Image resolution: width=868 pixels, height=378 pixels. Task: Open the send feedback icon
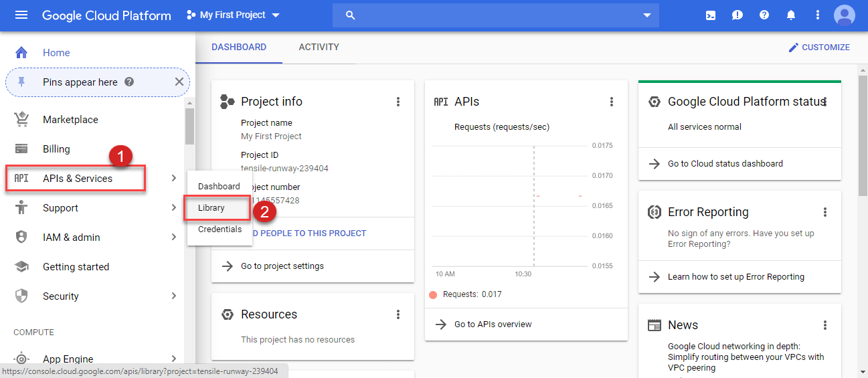737,15
